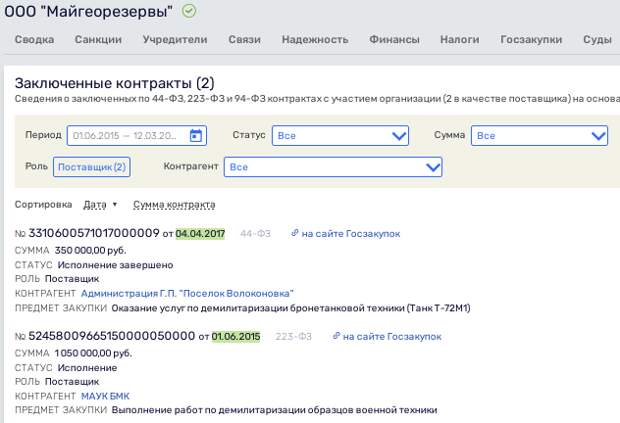
Task: Click the amount 350 000,00 руб.
Action: pyautogui.click(x=91, y=251)
